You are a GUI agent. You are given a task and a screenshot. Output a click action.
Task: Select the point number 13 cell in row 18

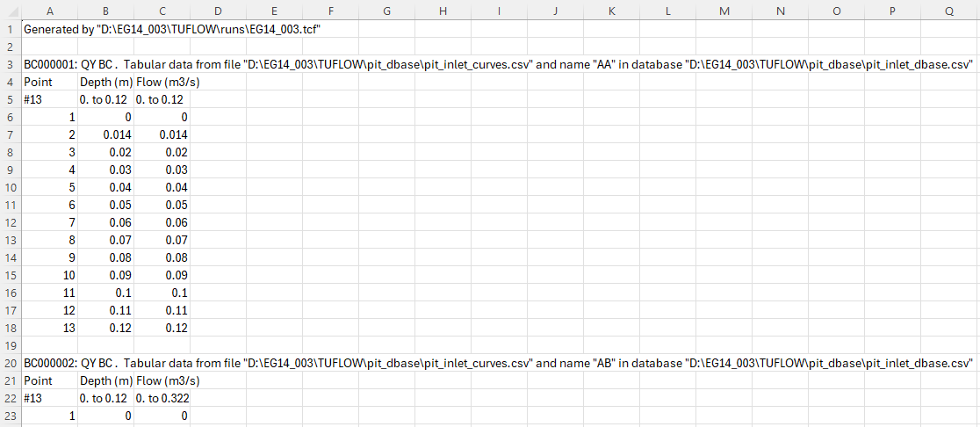point(49,328)
